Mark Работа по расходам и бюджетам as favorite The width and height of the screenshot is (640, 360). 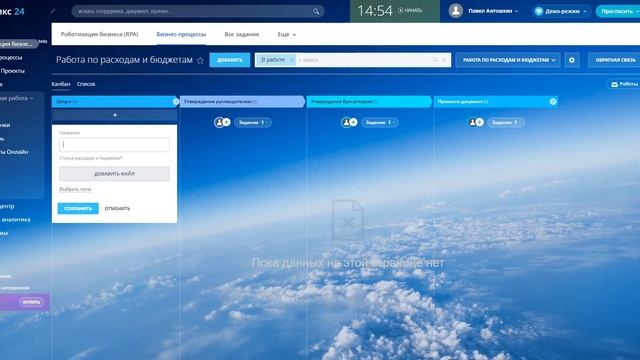(200, 60)
